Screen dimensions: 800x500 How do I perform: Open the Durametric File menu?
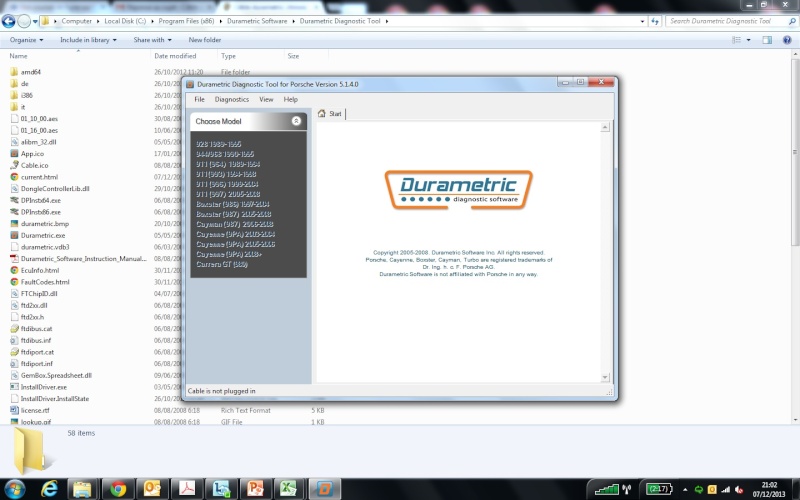point(199,99)
